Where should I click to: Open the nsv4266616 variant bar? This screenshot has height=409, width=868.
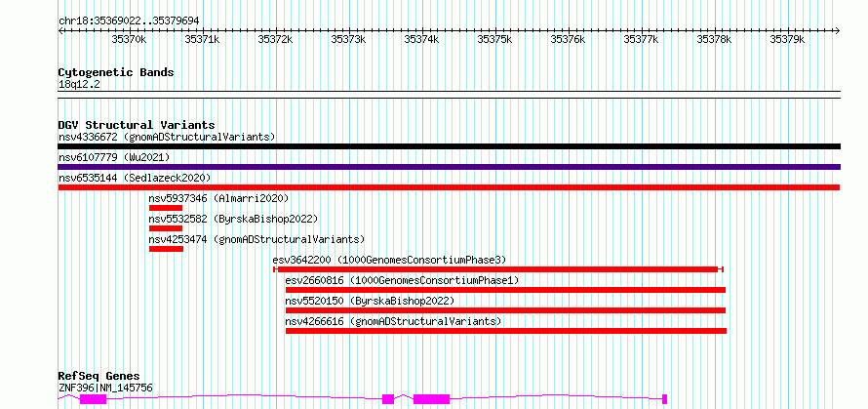(x=506, y=331)
